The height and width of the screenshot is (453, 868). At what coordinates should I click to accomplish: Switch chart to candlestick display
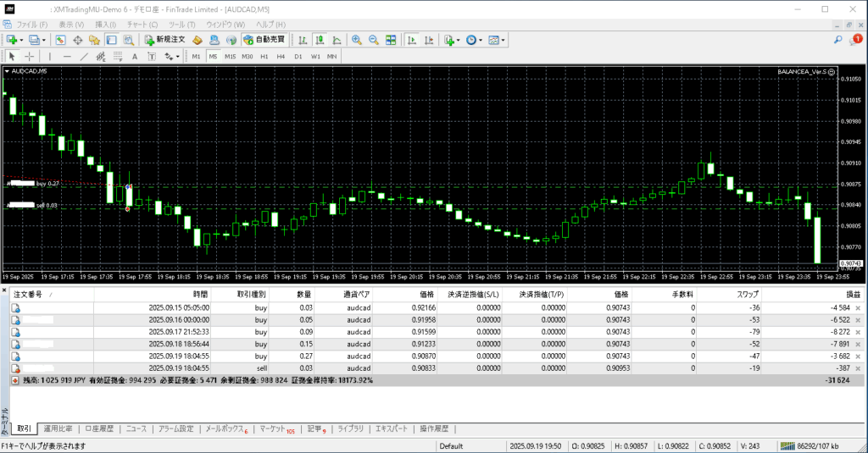click(321, 40)
